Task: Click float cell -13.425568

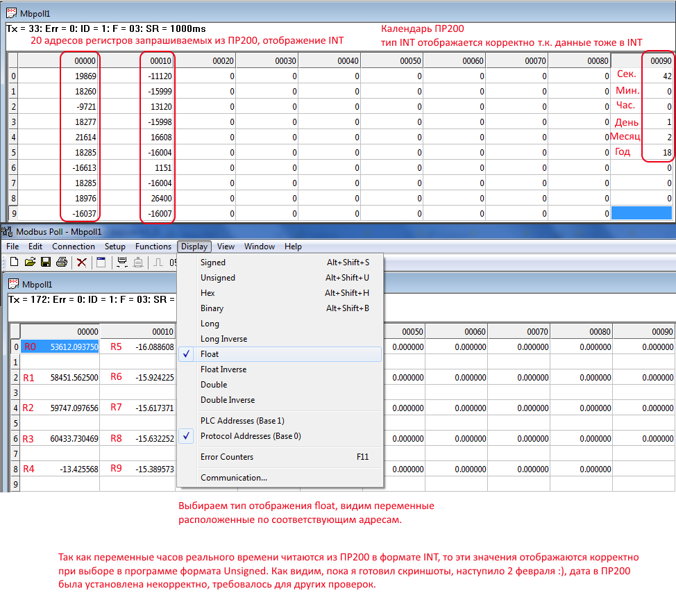Action: (60, 469)
